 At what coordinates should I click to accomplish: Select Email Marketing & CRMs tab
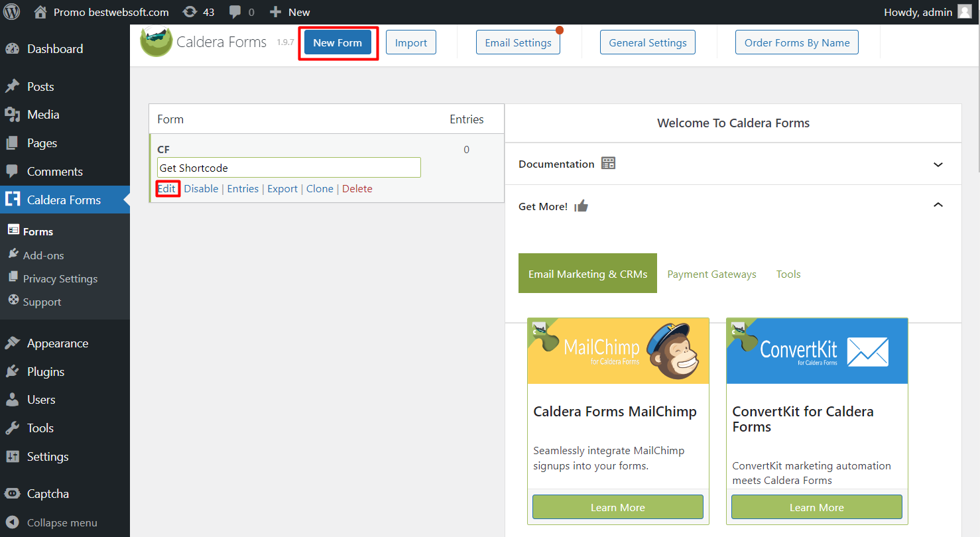[x=587, y=273]
